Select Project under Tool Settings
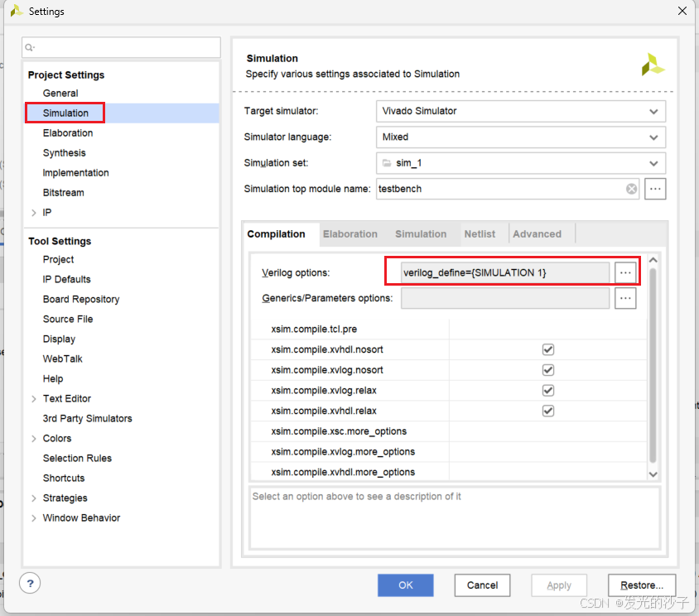The width and height of the screenshot is (699, 616). pyautogui.click(x=59, y=259)
